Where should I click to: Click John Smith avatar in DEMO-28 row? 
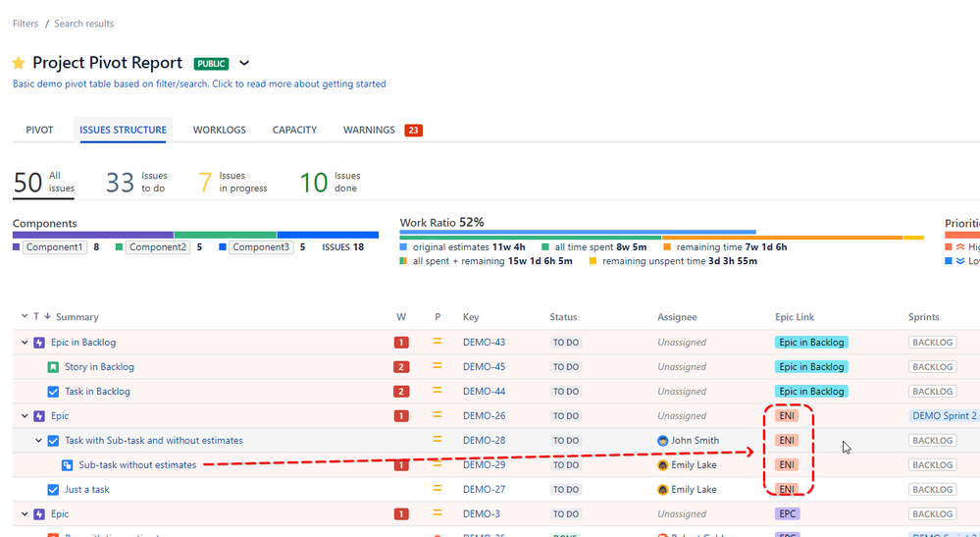(663, 441)
